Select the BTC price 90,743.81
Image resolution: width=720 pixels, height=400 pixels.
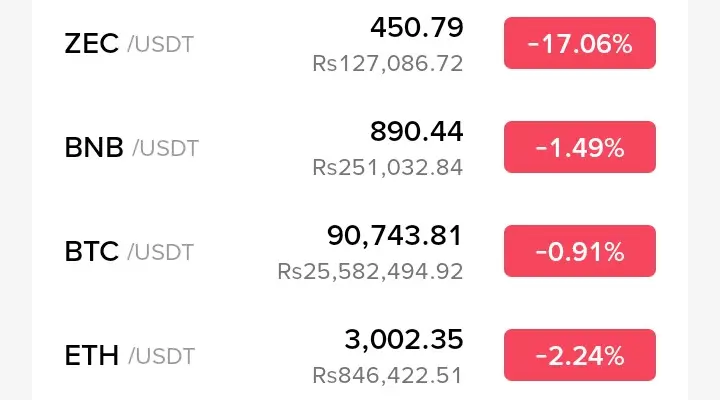coord(395,236)
